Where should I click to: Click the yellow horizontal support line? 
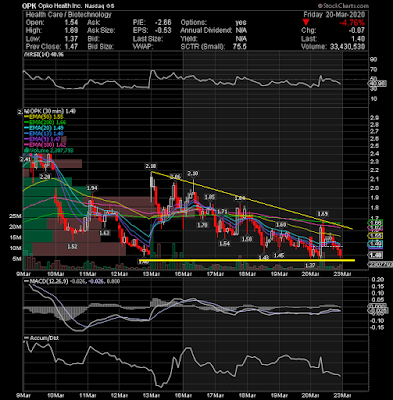pos(247,260)
